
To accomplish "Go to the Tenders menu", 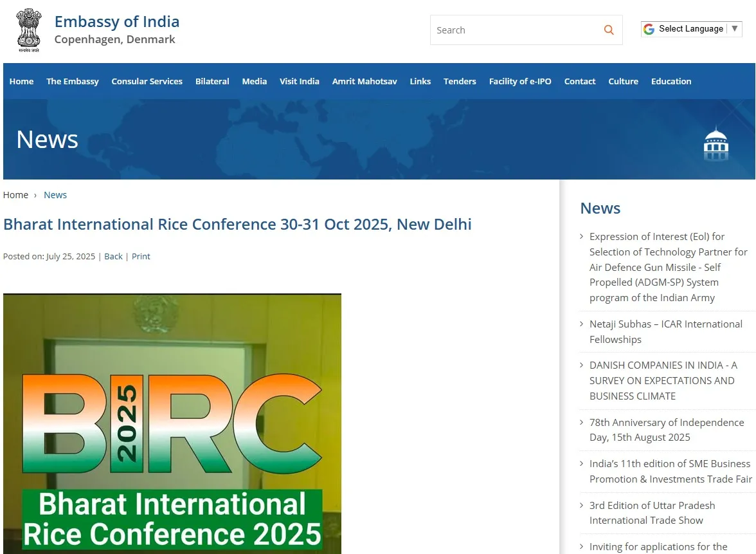I will [460, 81].
